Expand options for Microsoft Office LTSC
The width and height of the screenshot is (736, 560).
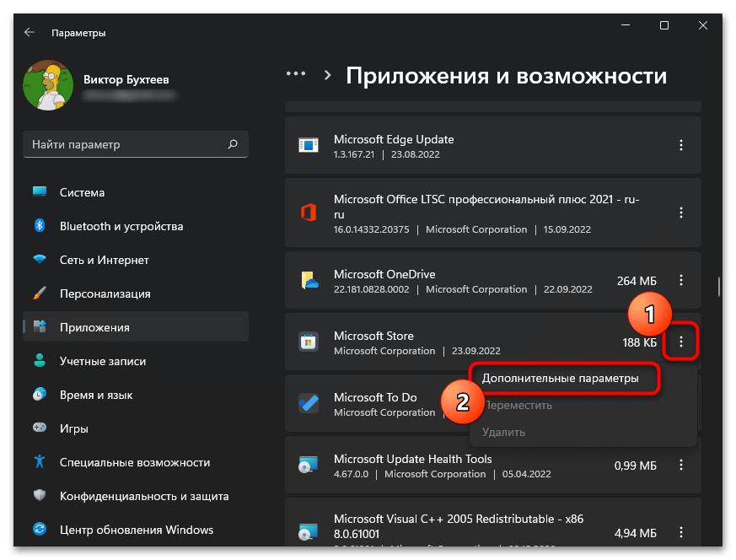click(x=681, y=213)
